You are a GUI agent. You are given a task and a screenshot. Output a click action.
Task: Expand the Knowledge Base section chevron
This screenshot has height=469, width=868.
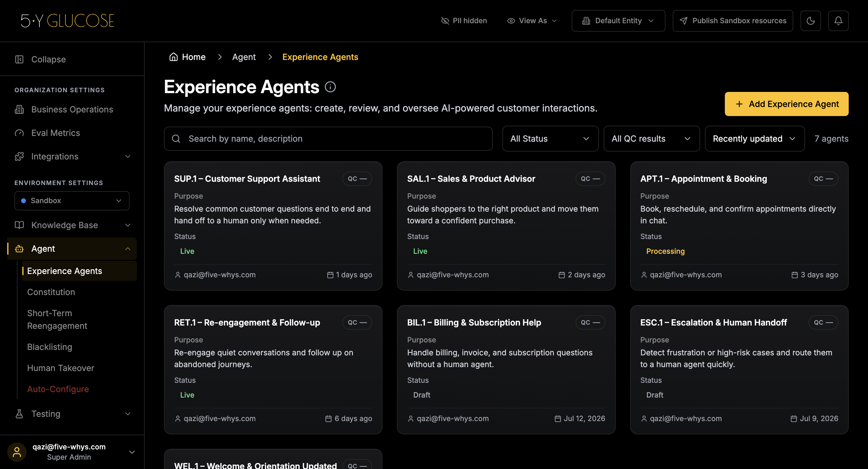tap(128, 225)
